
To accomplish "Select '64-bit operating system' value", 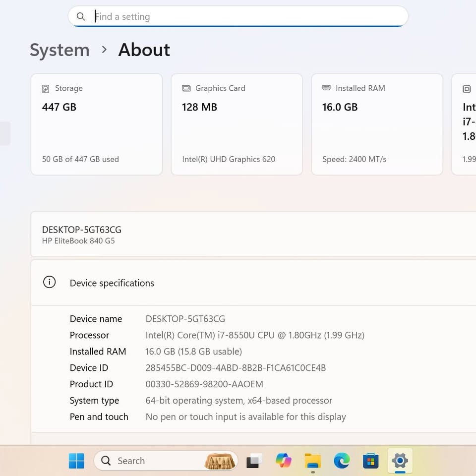I will [x=239, y=401].
